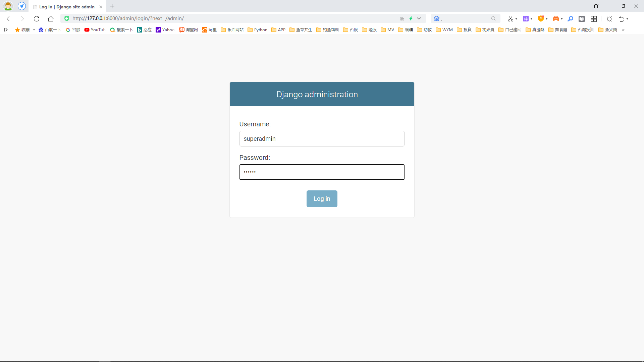This screenshot has height=362, width=644.
Task: Open the APP bookmark folder
Action: tap(278, 30)
